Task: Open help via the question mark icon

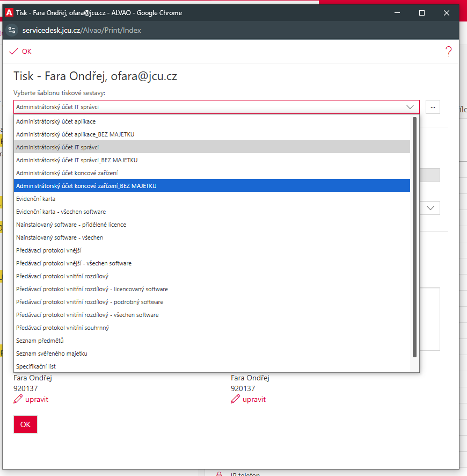Action: pyautogui.click(x=449, y=52)
